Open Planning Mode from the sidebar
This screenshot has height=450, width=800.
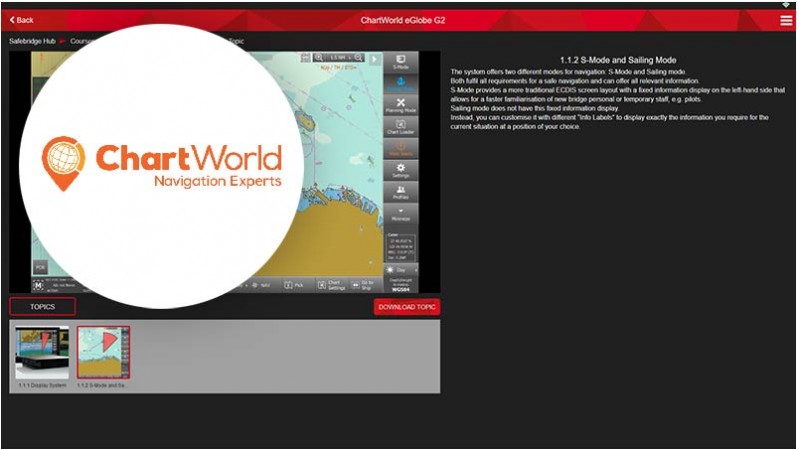pyautogui.click(x=400, y=106)
